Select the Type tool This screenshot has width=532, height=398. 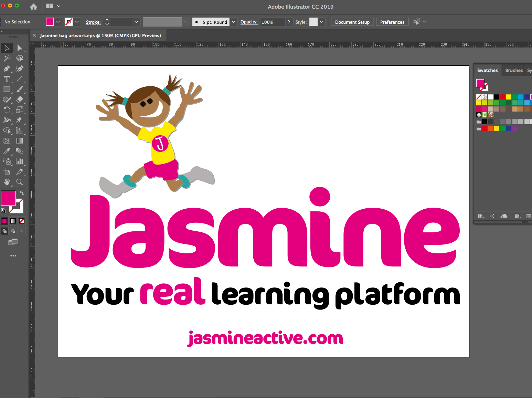pyautogui.click(x=7, y=79)
